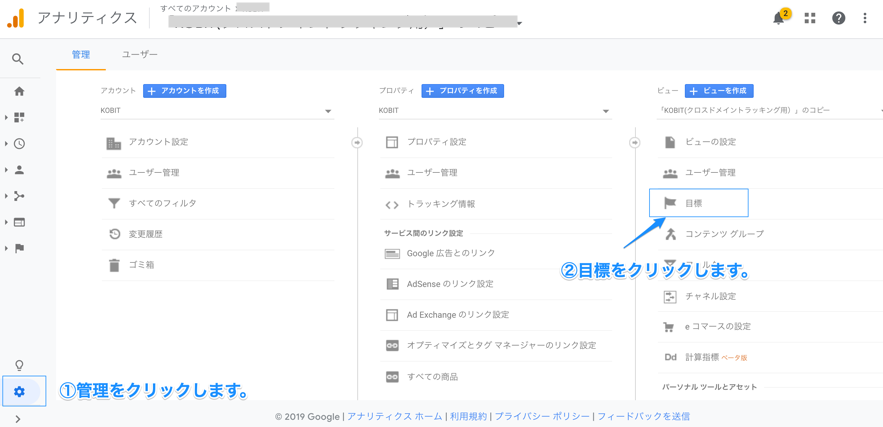Open the help question-mark icon

[839, 18]
